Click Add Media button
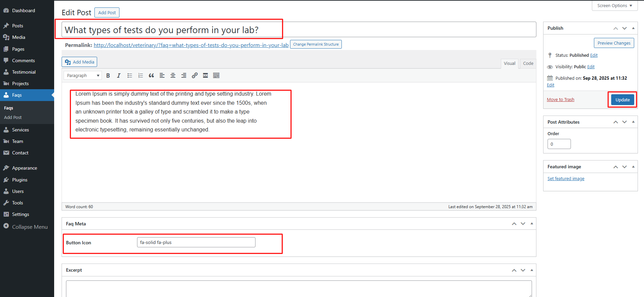Viewport: 644px width, 297px height. pyautogui.click(x=79, y=62)
